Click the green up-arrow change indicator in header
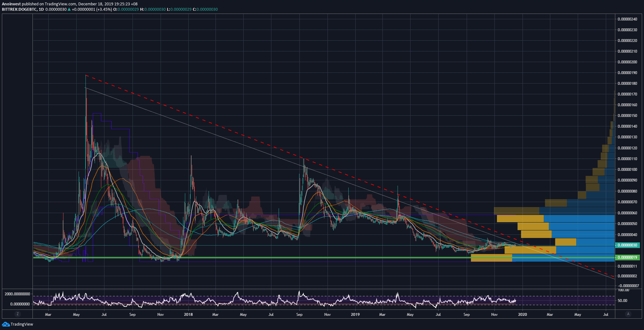This screenshot has height=330, width=644. click(69, 9)
